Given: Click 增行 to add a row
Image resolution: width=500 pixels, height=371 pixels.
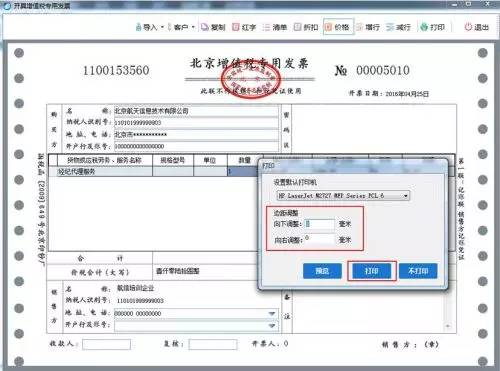Looking at the screenshot, I should pyautogui.click(x=368, y=27).
